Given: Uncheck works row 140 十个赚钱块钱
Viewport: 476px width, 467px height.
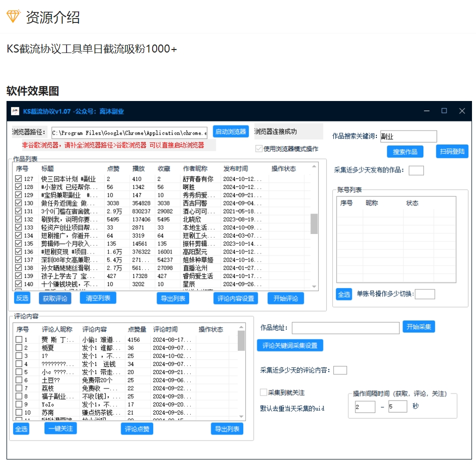Looking at the screenshot, I should [x=18, y=284].
